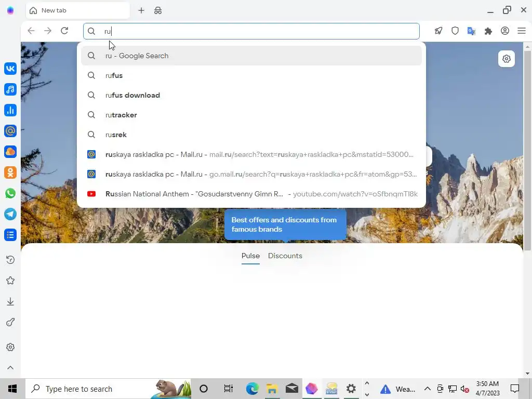Screen dimensions: 532x399
Task: Open downloads from the sidebar
Action: click(x=10, y=302)
